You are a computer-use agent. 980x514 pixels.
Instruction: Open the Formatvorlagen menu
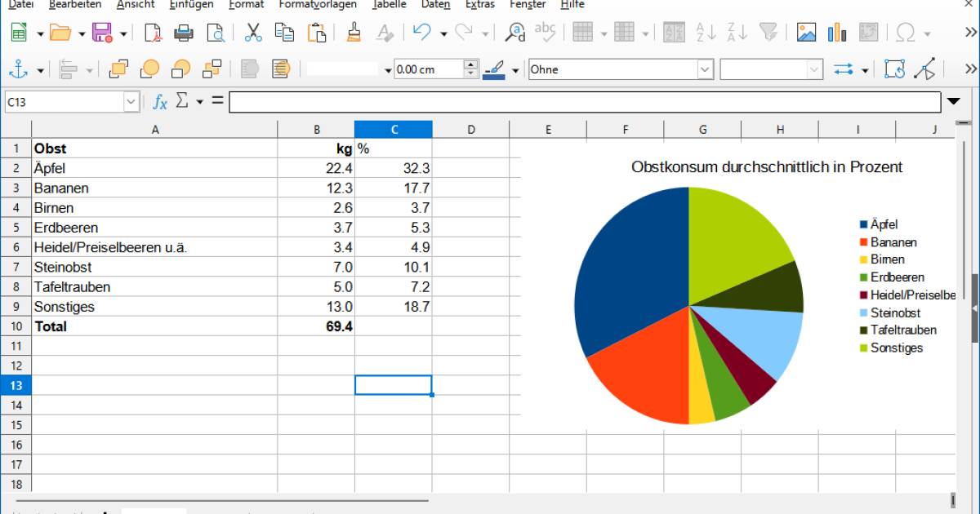click(318, 4)
